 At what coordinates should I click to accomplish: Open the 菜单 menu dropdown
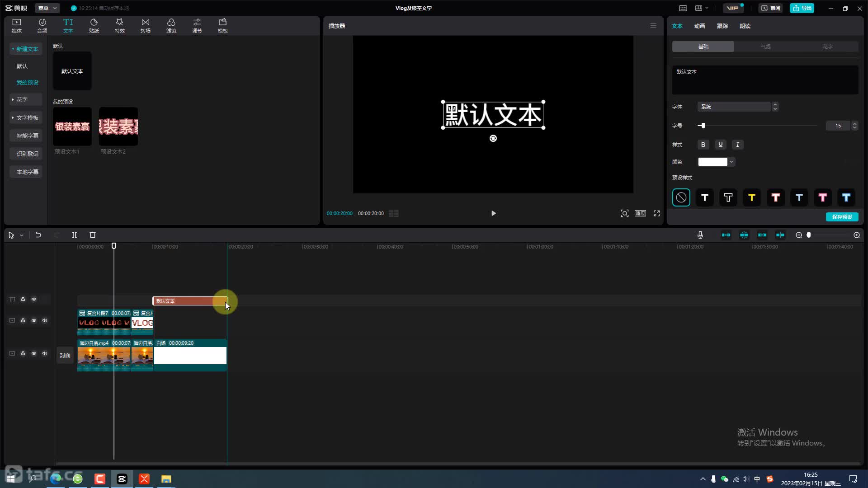coord(47,8)
